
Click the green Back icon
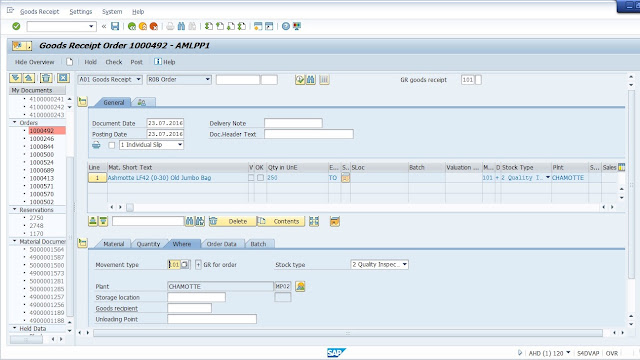click(131, 26)
